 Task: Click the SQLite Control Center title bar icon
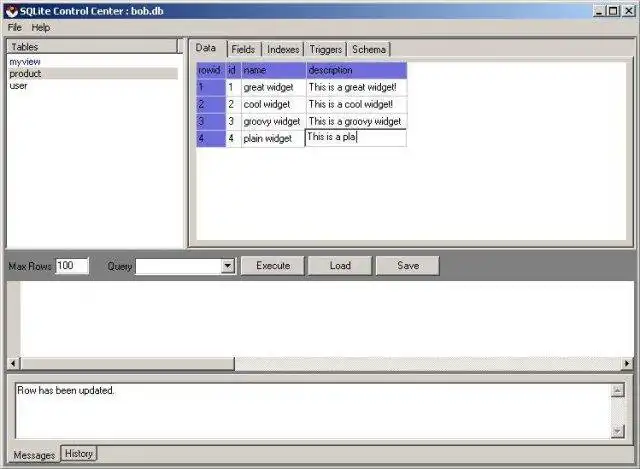tap(11, 11)
